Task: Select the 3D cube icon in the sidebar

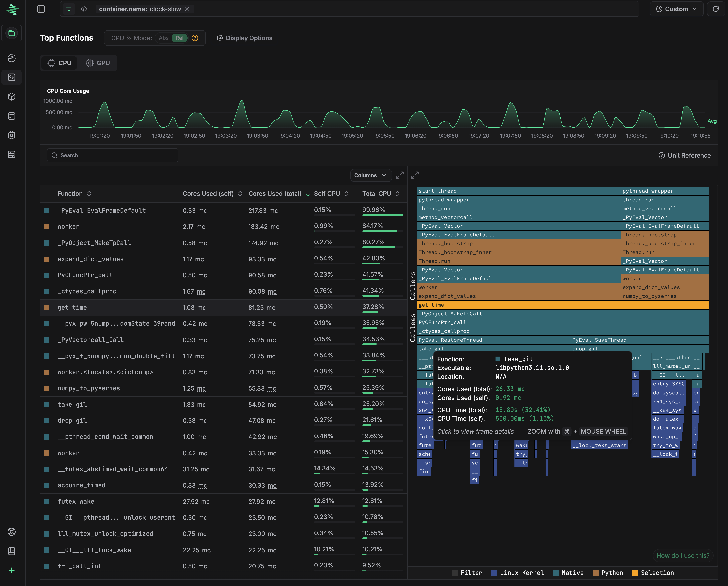Action: pos(12,97)
